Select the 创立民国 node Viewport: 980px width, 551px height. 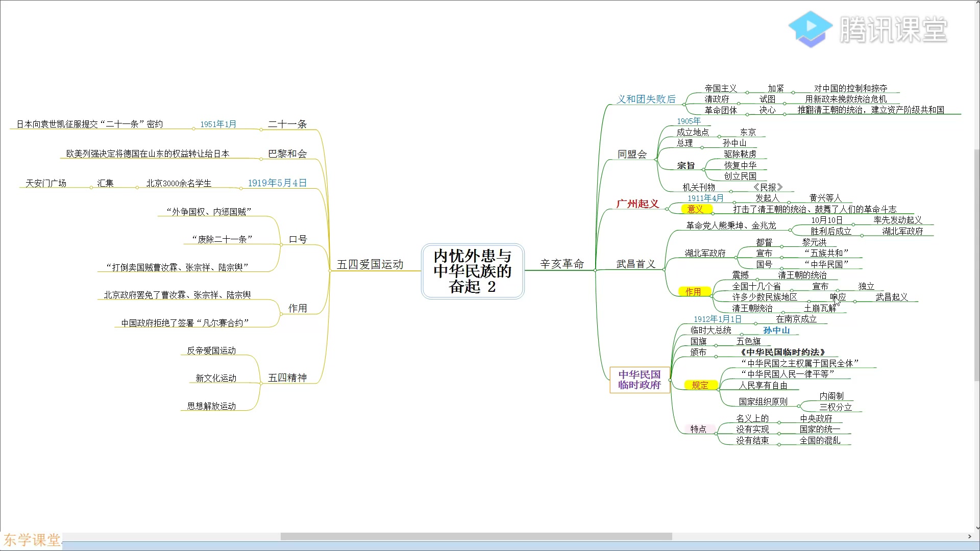tap(740, 176)
